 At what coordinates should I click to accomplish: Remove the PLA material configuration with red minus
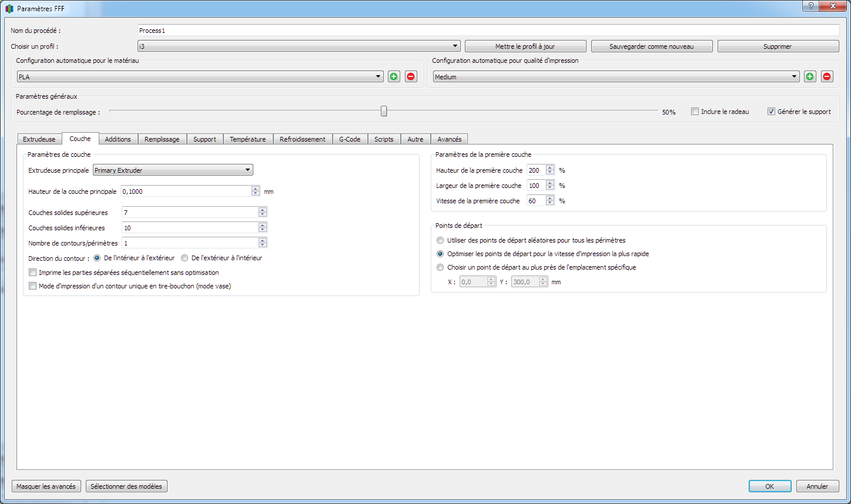(x=411, y=76)
